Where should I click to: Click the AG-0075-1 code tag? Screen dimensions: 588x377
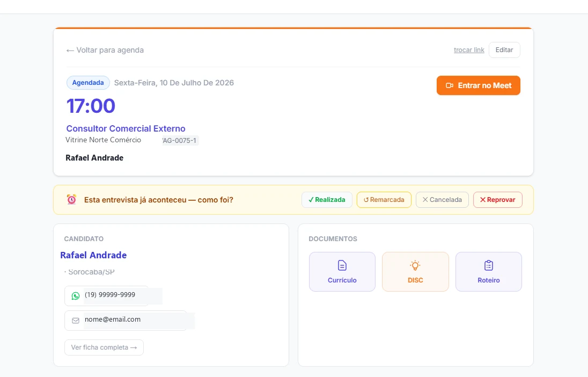pyautogui.click(x=180, y=141)
